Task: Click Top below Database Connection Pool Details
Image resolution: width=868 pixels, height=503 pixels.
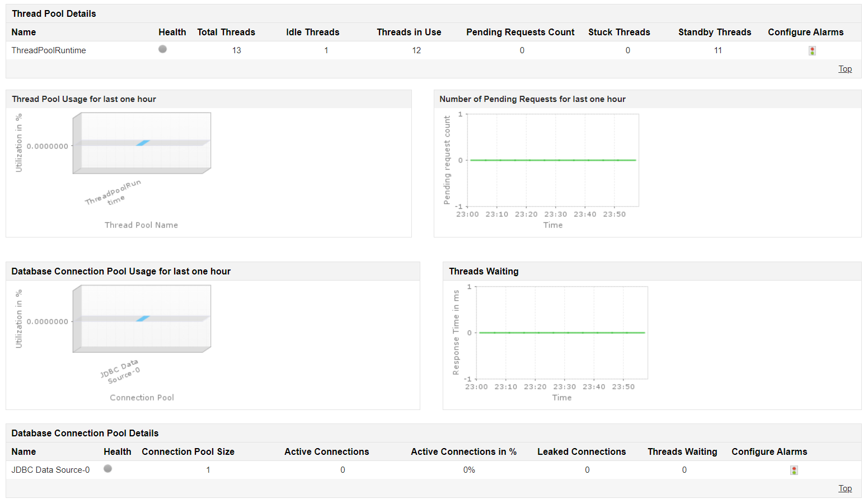Action: pyautogui.click(x=845, y=488)
